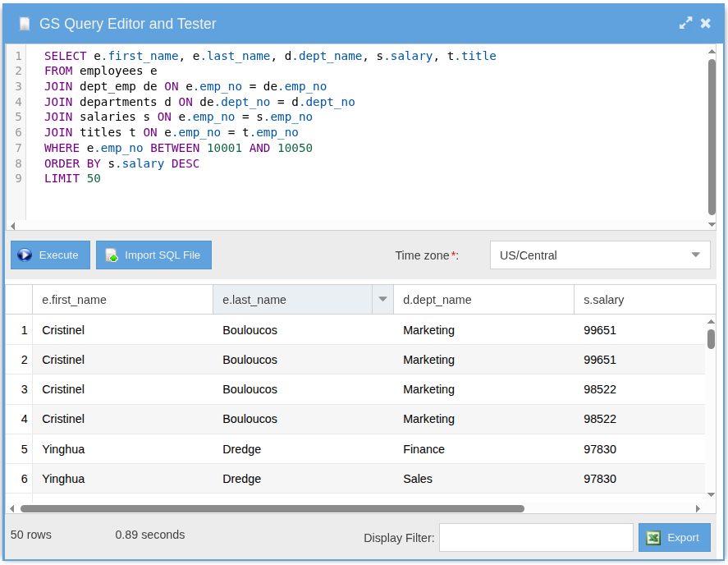Click the 'JOIN departments d' line in the editor
The height and width of the screenshot is (565, 728).
pos(199,102)
